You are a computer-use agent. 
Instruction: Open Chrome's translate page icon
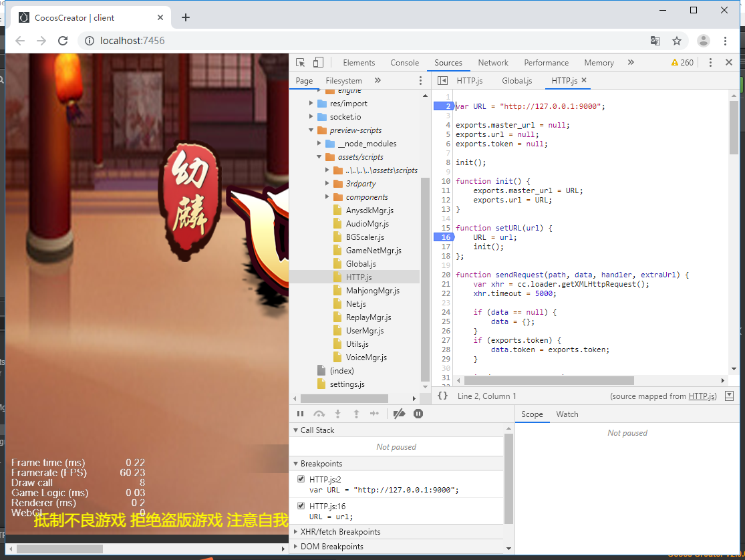pos(655,41)
